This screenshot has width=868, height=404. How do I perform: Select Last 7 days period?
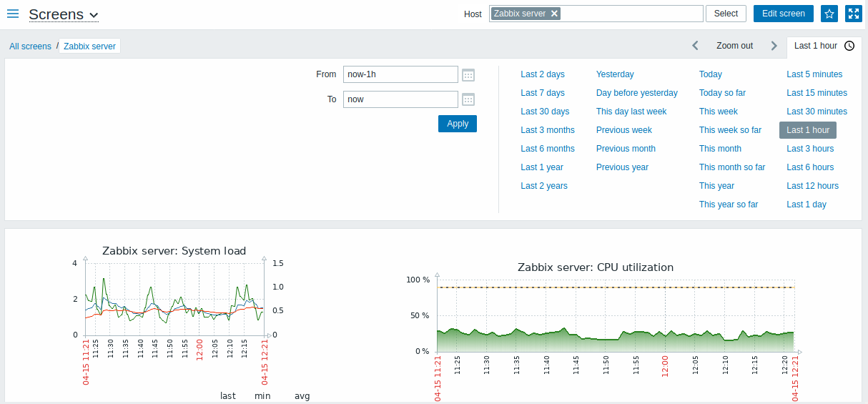543,93
